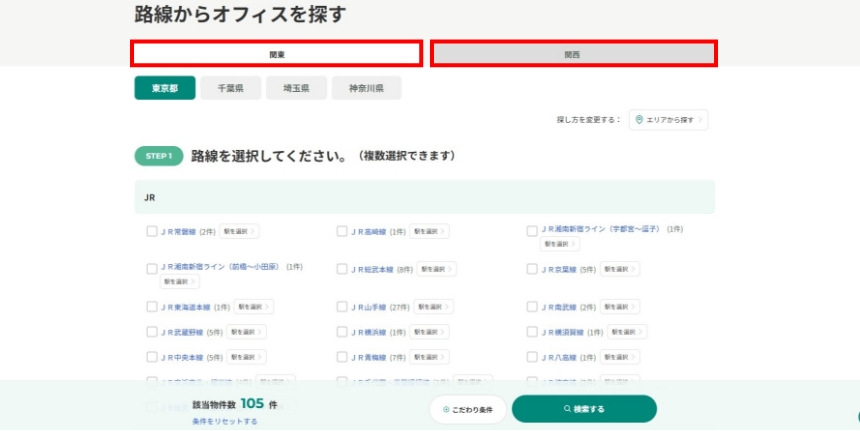860x431 pixels.
Task: Select the 東京都 prefecture tab
Action: pyautogui.click(x=165, y=88)
